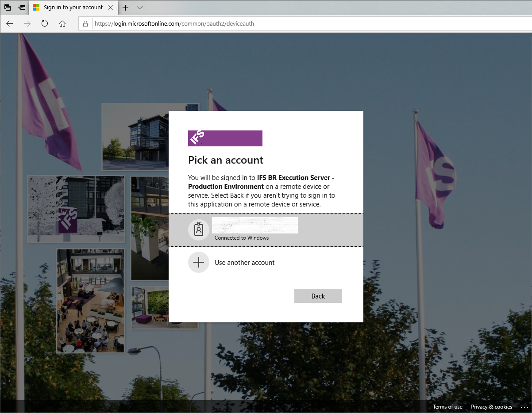The image size is (532, 413).
Task: Refresh the page
Action: pos(45,24)
